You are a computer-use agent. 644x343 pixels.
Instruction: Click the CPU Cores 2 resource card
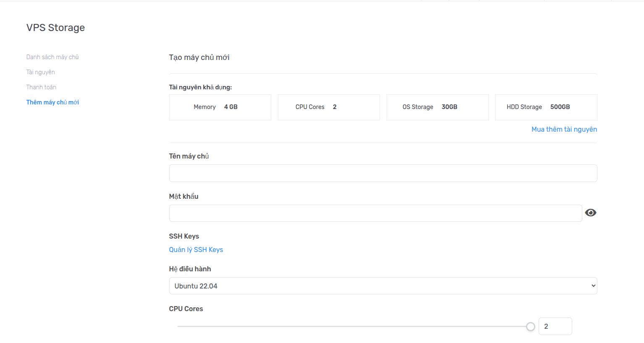(x=329, y=107)
